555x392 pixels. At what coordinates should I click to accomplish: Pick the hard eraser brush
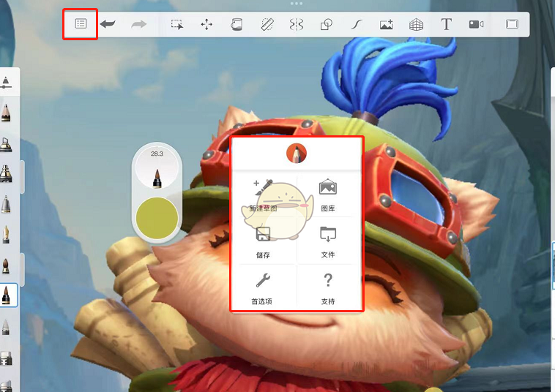click(x=6, y=358)
